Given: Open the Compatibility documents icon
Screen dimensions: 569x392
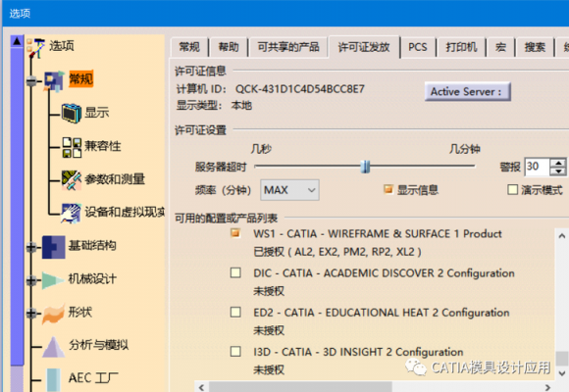Looking at the screenshot, I should click(72, 147).
